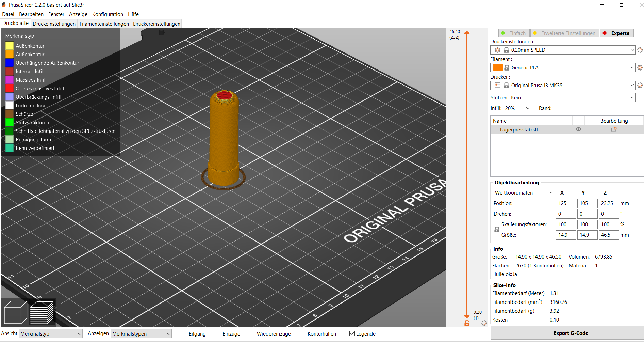
Task: Enable the Eilgang checkbox
Action: point(185,333)
